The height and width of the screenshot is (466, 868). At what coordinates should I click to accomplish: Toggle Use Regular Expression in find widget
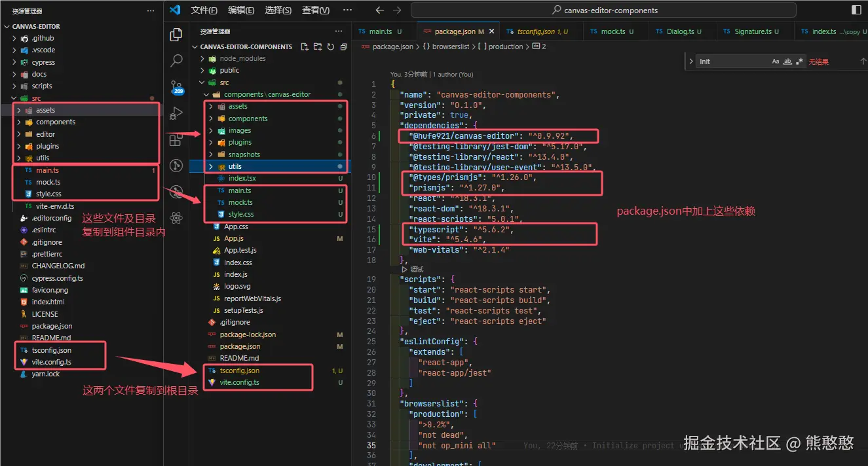click(800, 62)
